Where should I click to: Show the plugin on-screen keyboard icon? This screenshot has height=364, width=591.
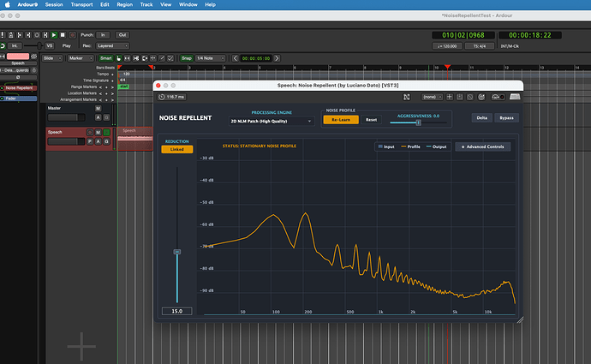pyautogui.click(x=515, y=97)
